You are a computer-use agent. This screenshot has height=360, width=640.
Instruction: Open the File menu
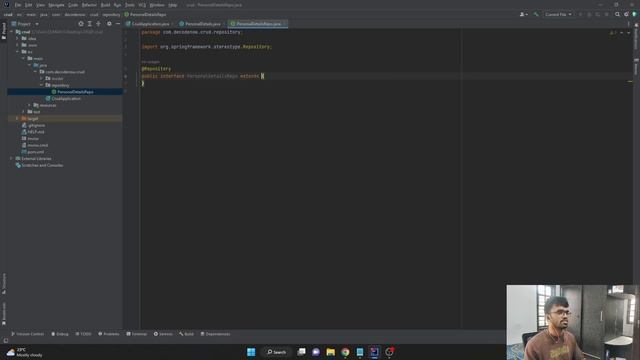(x=18, y=5)
